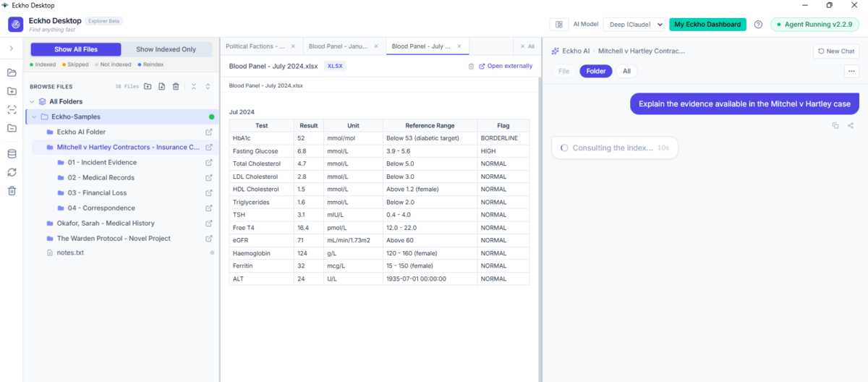868x382 pixels.
Task: Open 04 - Correspondence folder
Action: click(101, 208)
